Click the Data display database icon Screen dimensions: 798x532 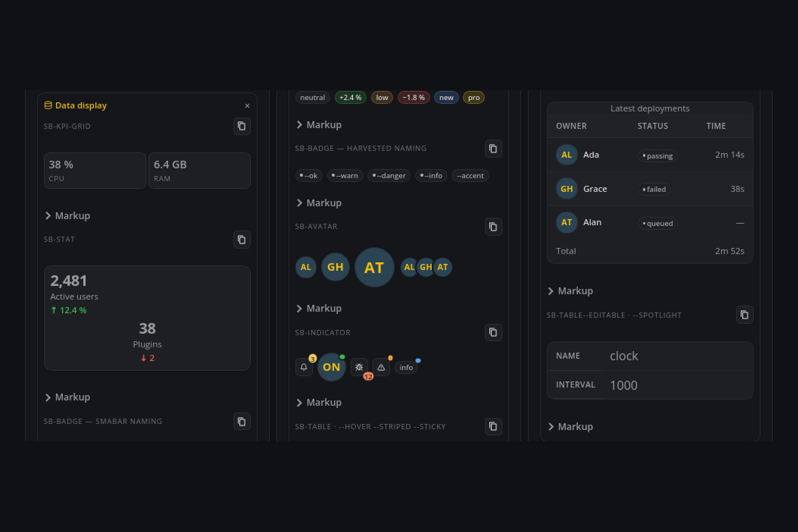[x=48, y=105]
